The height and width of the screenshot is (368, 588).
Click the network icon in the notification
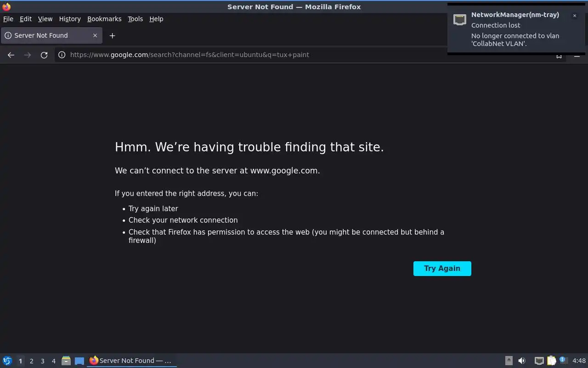(x=460, y=19)
